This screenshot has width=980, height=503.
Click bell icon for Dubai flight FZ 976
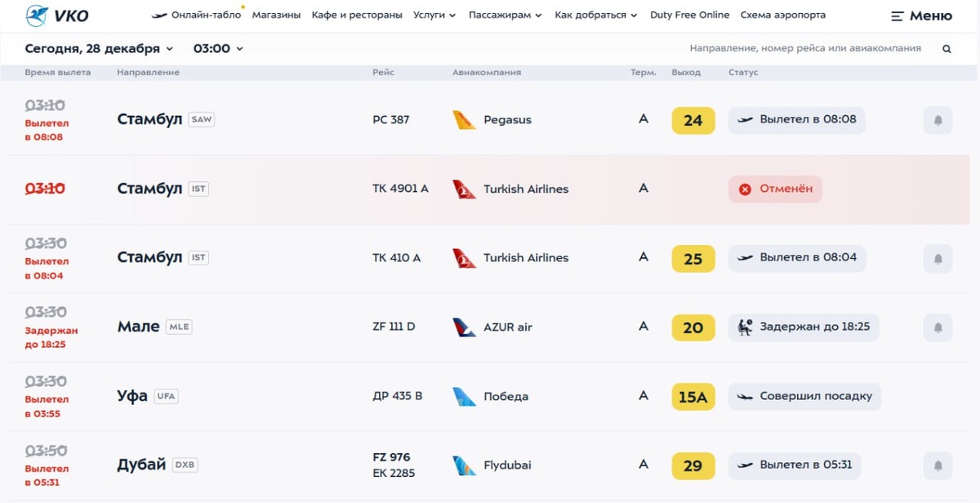click(x=938, y=465)
